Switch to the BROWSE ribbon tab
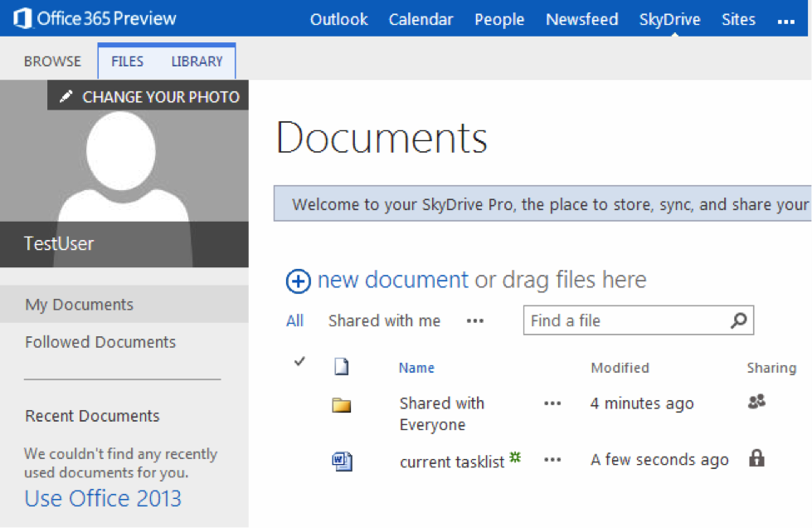Viewport: 812px width, 528px height. click(52, 61)
